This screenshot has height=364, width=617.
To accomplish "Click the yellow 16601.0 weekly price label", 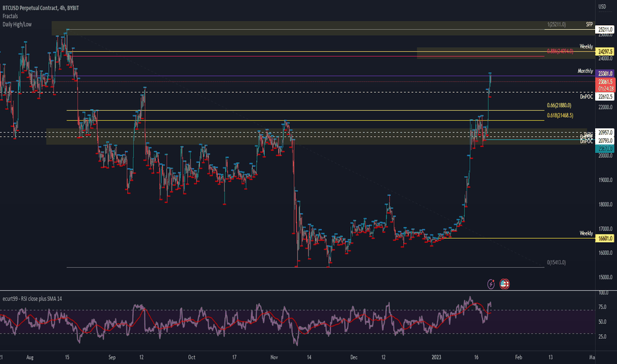I will [x=605, y=238].
